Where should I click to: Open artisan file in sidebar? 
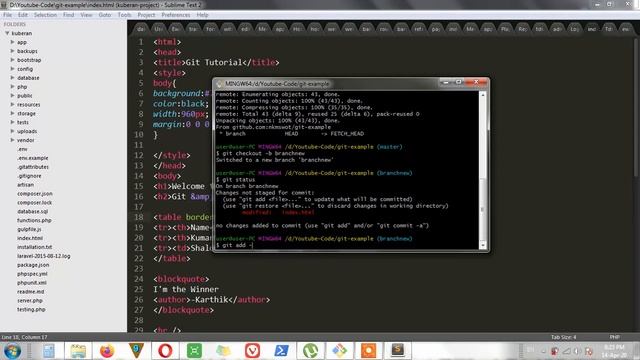coord(25,184)
